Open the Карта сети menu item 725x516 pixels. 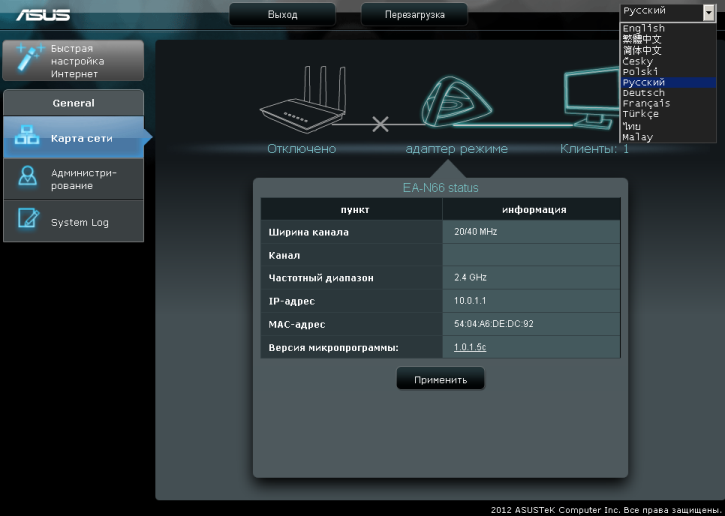(x=81, y=138)
